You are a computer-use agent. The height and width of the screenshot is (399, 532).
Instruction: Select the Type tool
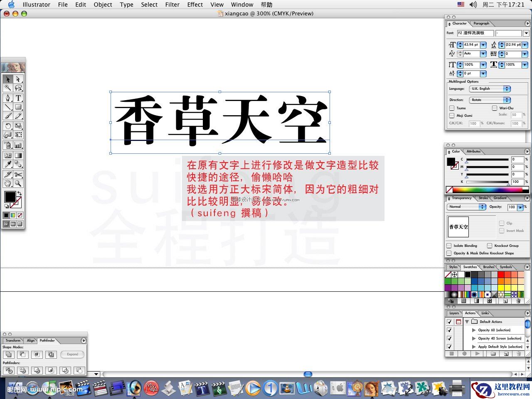click(x=18, y=98)
